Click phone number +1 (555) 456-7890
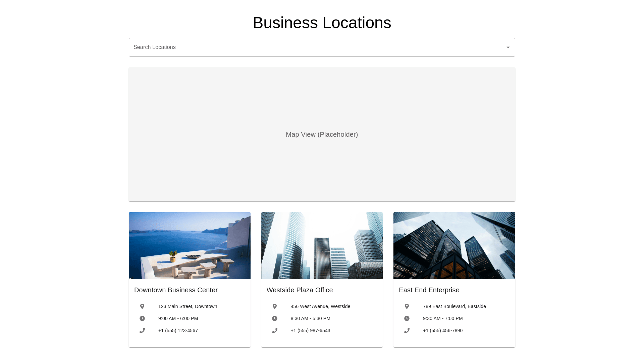The width and height of the screenshot is (644, 362). click(443, 330)
